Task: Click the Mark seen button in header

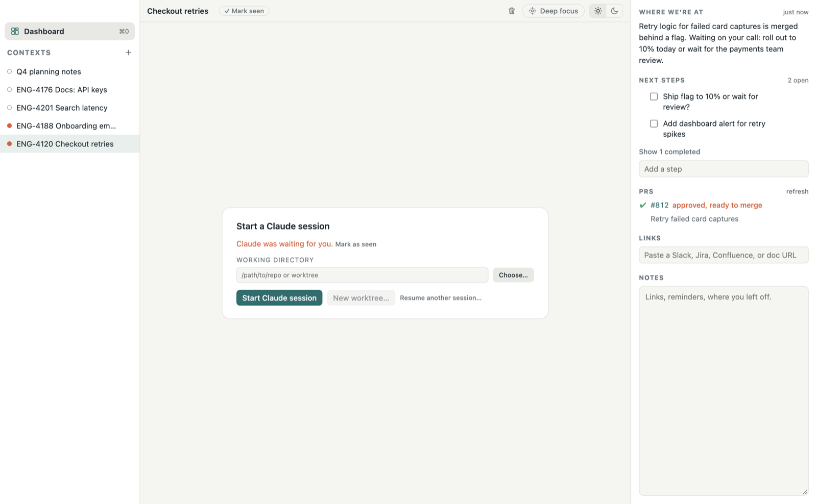Action: (244, 11)
